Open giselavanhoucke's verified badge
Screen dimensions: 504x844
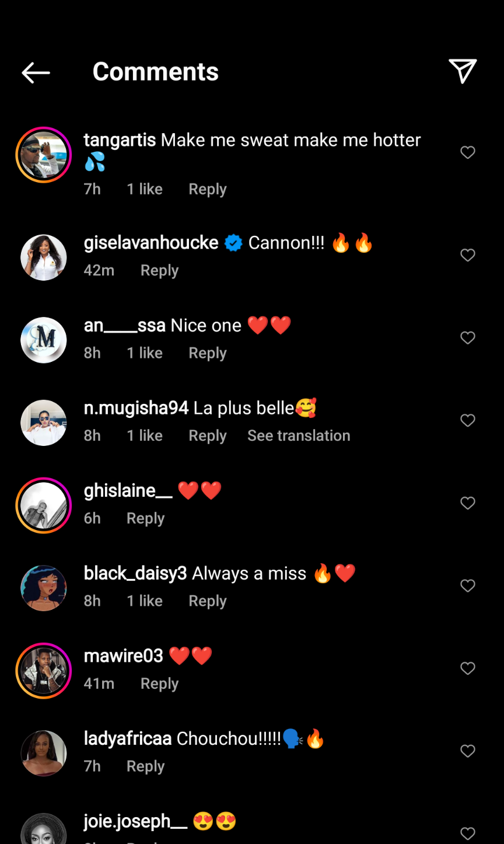tap(233, 243)
